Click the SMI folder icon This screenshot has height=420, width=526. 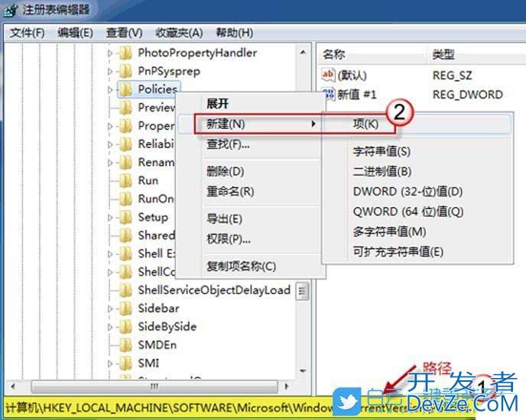click(126, 363)
